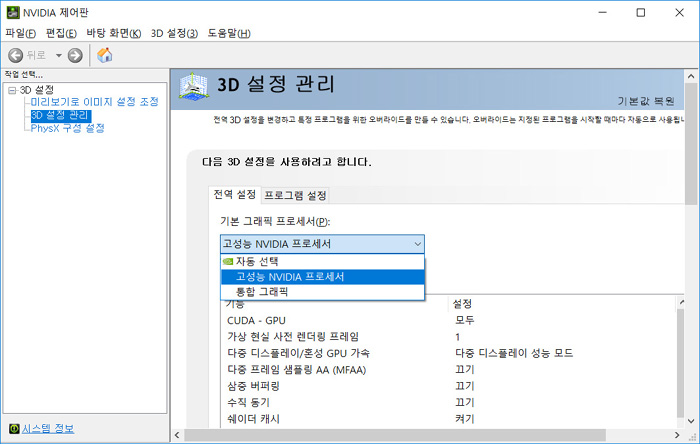Minimize the NVIDIA 제어판 window
Image resolution: width=700 pixels, height=444 pixels.
pyautogui.click(x=603, y=12)
